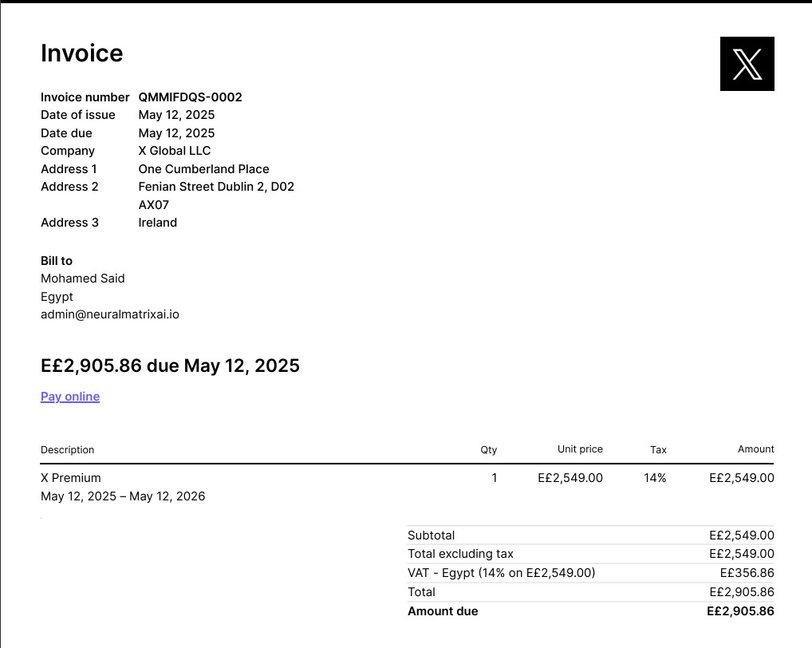Click the VAT - Egypt row label
Image resolution: width=812 pixels, height=648 pixels.
click(501, 573)
